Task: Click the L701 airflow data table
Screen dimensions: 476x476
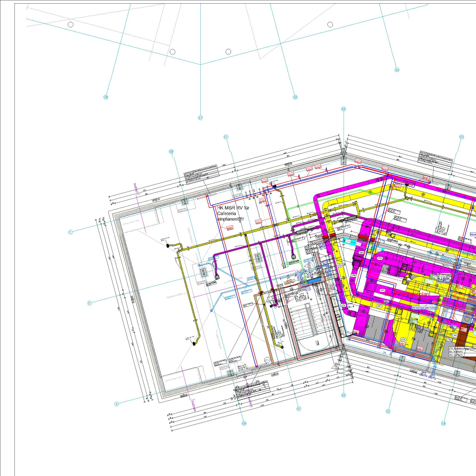Action: click(x=462, y=351)
